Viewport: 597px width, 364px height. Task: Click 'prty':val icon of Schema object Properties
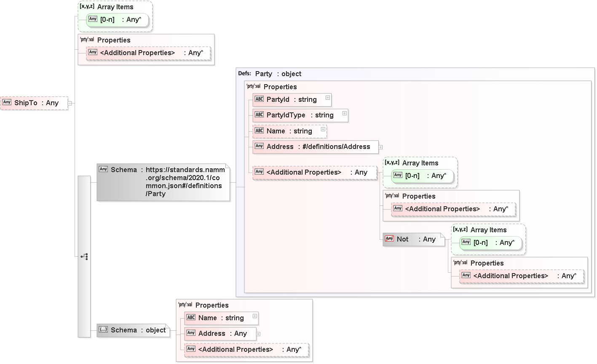point(185,305)
